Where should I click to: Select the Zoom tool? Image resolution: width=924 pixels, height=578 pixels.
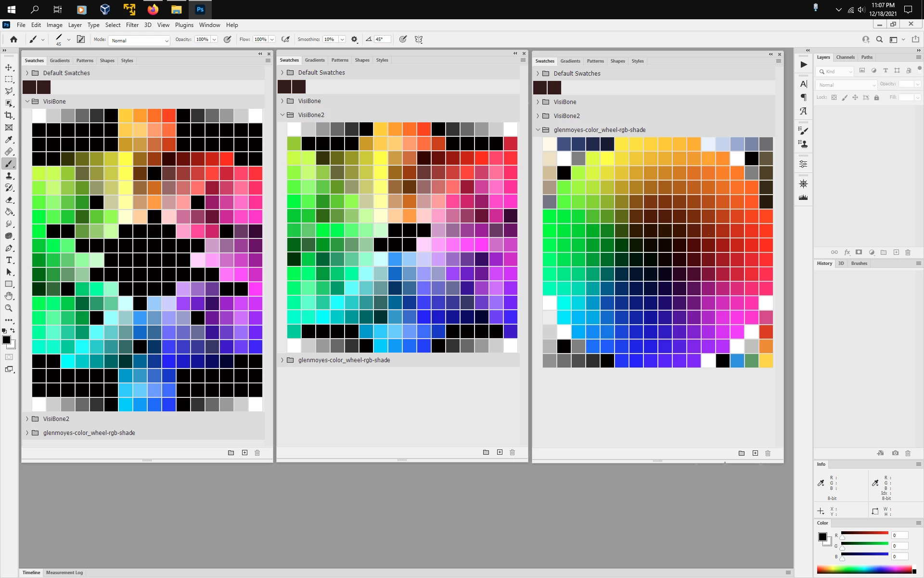coord(9,308)
